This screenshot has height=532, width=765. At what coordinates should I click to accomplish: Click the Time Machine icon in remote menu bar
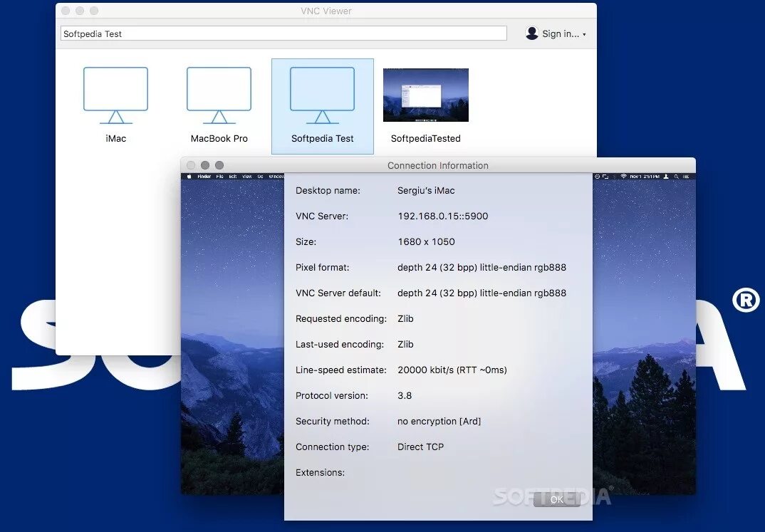coord(597,177)
